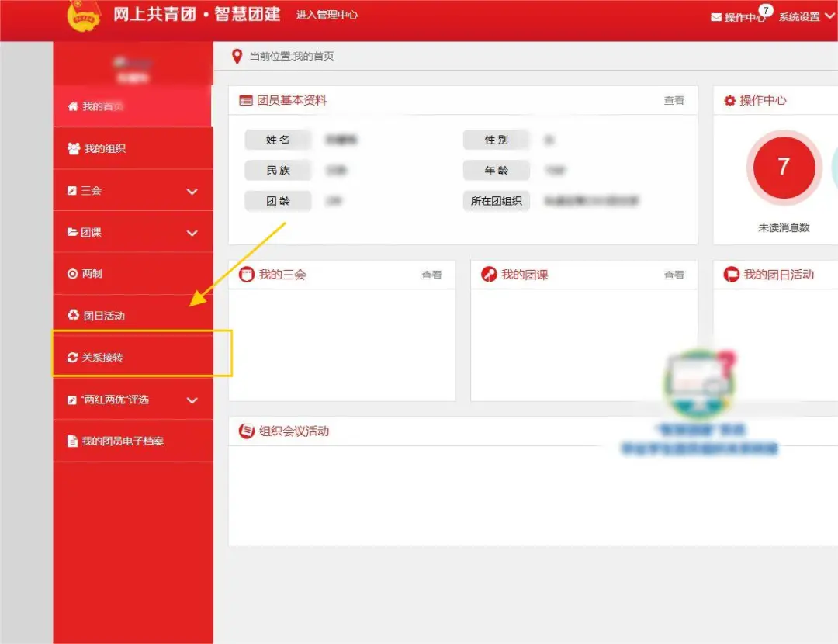
Task: Click the red circle showing 7 unread messages
Action: [x=784, y=168]
